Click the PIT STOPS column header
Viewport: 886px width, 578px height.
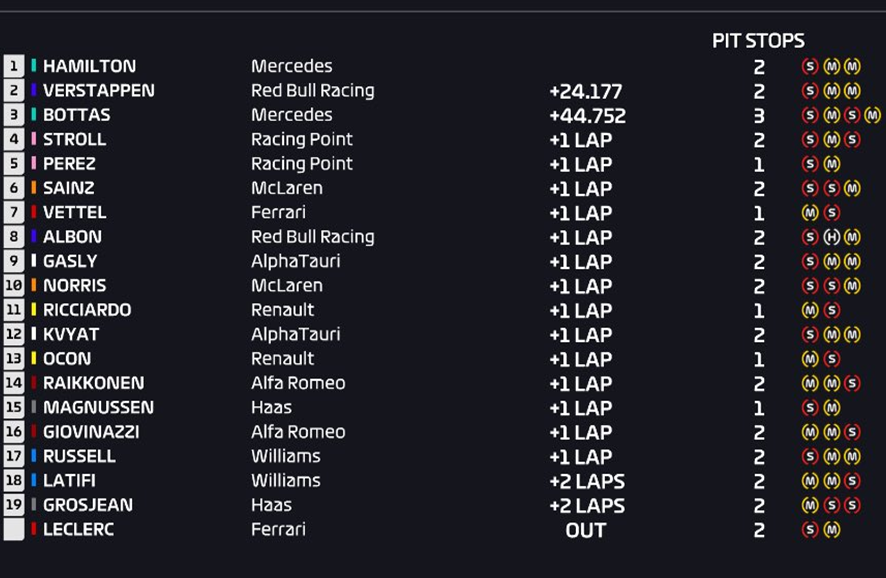coord(758,41)
